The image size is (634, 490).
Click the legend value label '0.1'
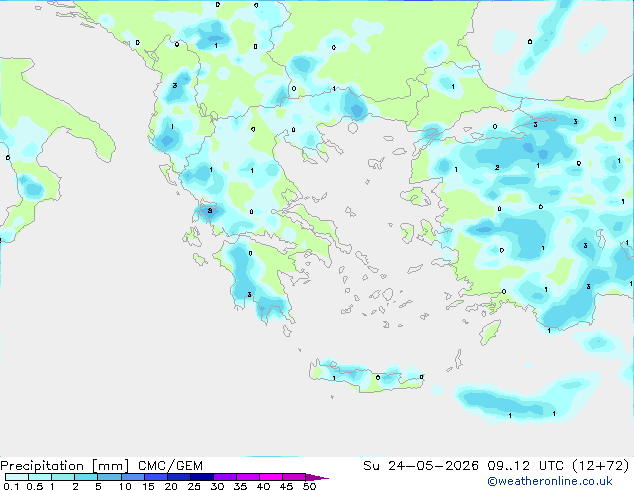point(11,486)
